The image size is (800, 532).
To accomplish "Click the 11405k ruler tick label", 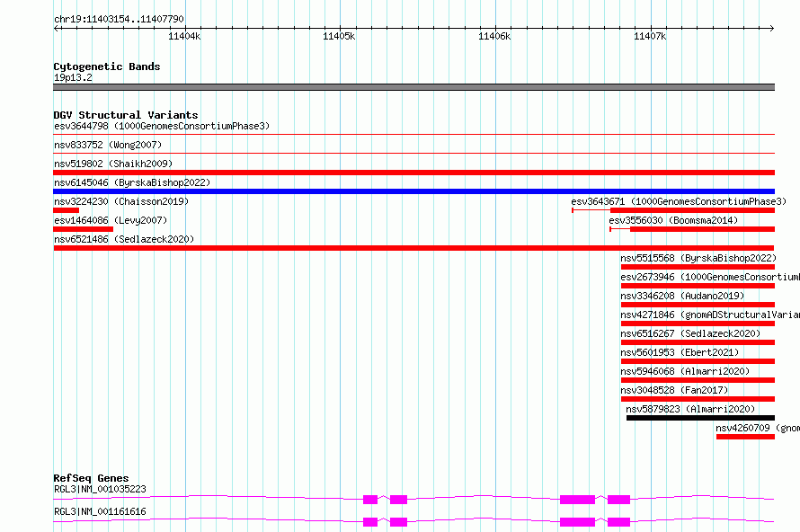I will click(x=339, y=36).
